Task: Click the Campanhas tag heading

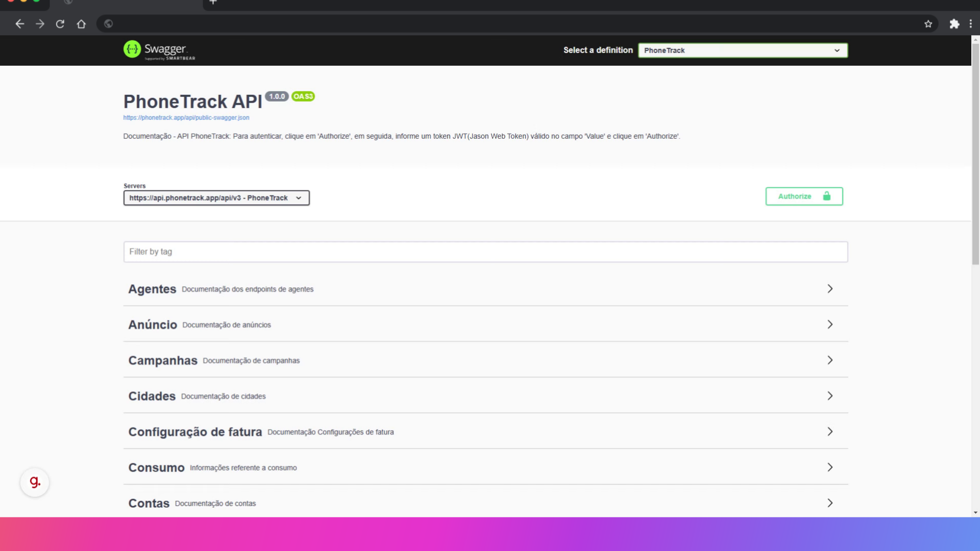Action: coord(163,361)
